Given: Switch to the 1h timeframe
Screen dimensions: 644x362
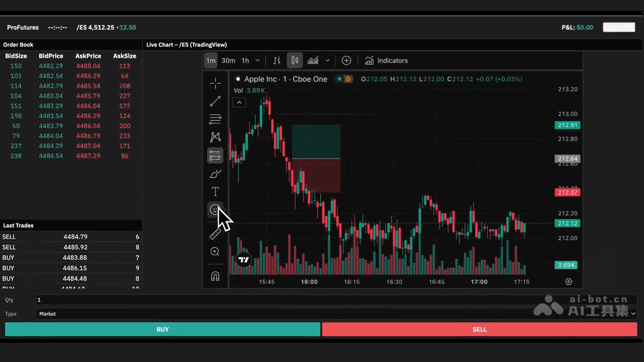Looking at the screenshot, I should (x=245, y=61).
